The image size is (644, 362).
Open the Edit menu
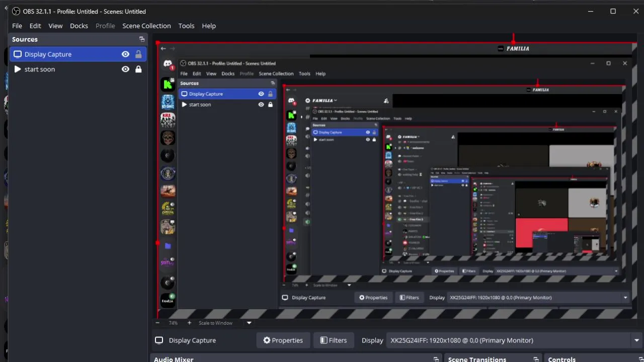click(35, 26)
